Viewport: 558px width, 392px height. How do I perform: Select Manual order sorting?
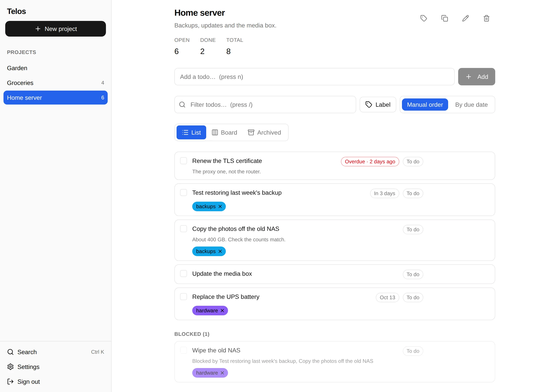coord(425,105)
